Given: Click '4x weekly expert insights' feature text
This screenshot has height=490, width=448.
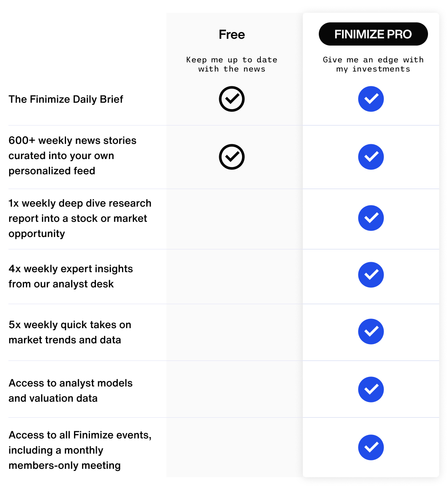Looking at the screenshot, I should click(x=70, y=276).
